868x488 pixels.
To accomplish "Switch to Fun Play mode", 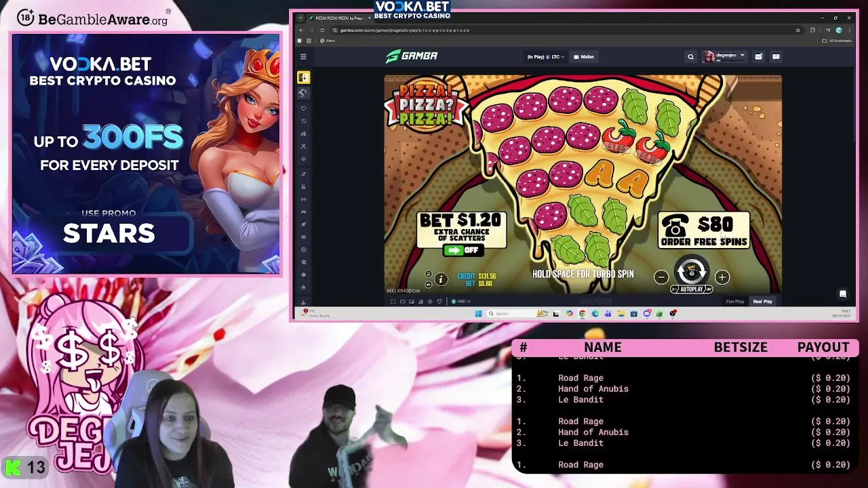I will pos(735,302).
